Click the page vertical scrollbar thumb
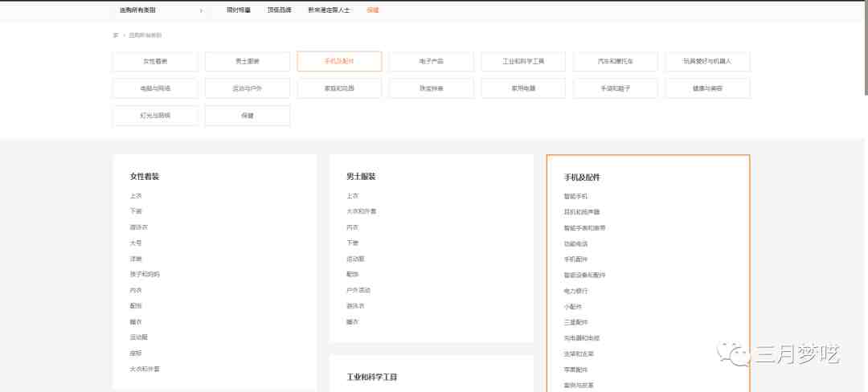Screen dimensions: 868x392 click(866, 50)
